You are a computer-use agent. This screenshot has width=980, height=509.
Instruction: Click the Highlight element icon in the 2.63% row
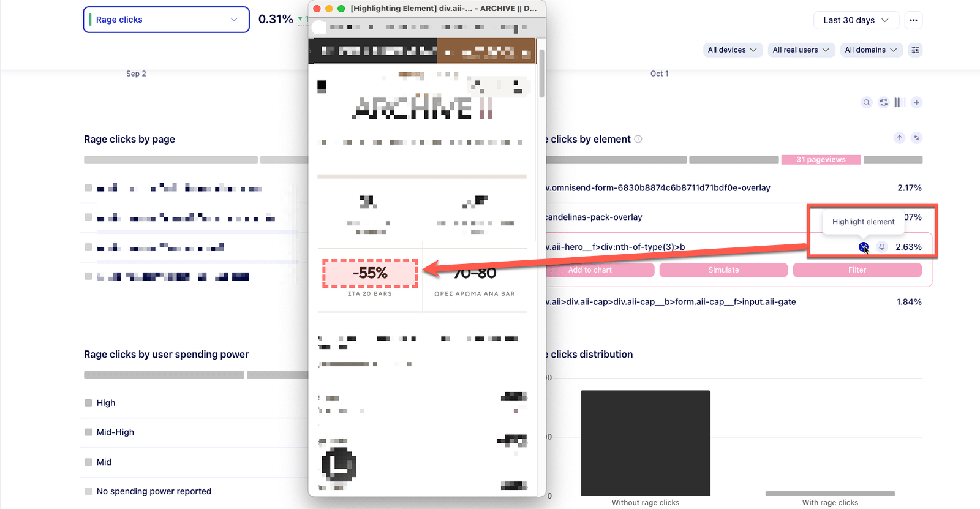pos(864,247)
